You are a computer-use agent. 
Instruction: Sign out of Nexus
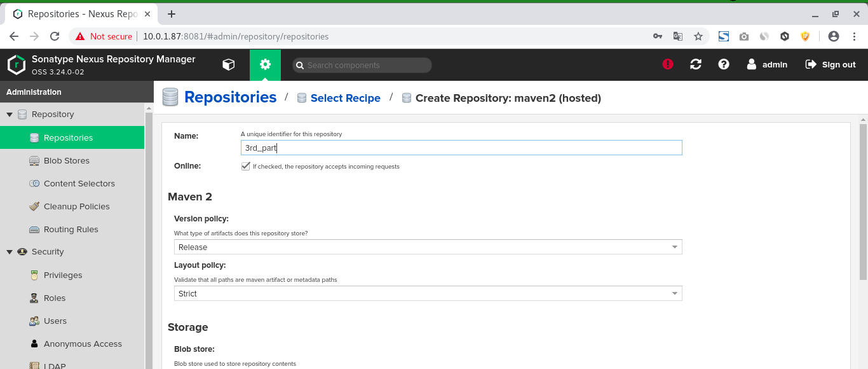point(831,64)
